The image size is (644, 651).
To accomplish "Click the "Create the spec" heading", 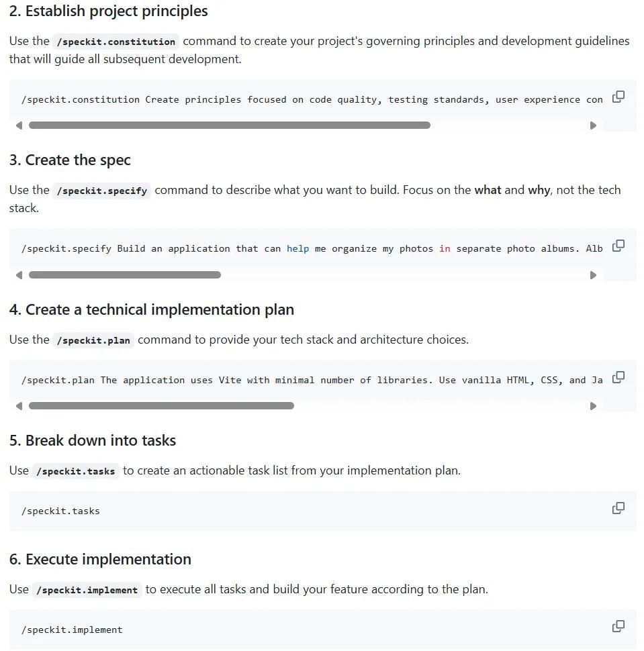I will (70, 160).
